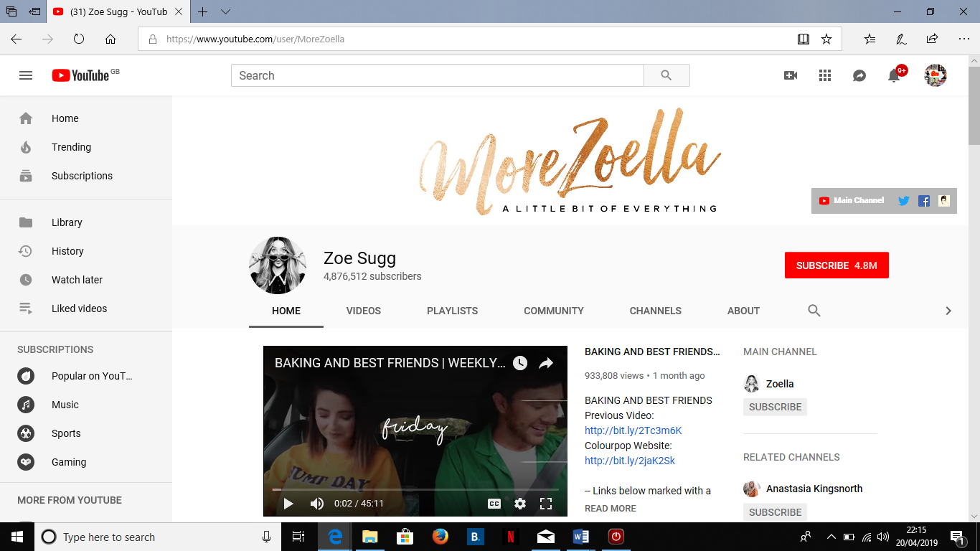Open a new browser tab

tap(203, 12)
